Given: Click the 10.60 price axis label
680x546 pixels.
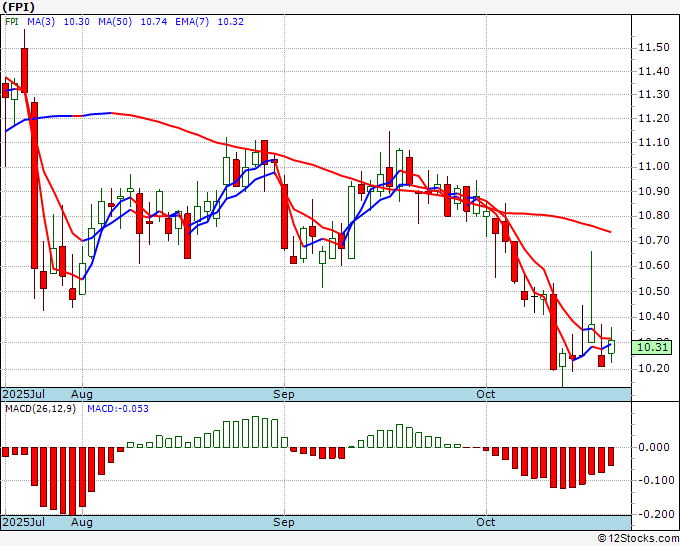Looking at the screenshot, I should click(654, 265).
